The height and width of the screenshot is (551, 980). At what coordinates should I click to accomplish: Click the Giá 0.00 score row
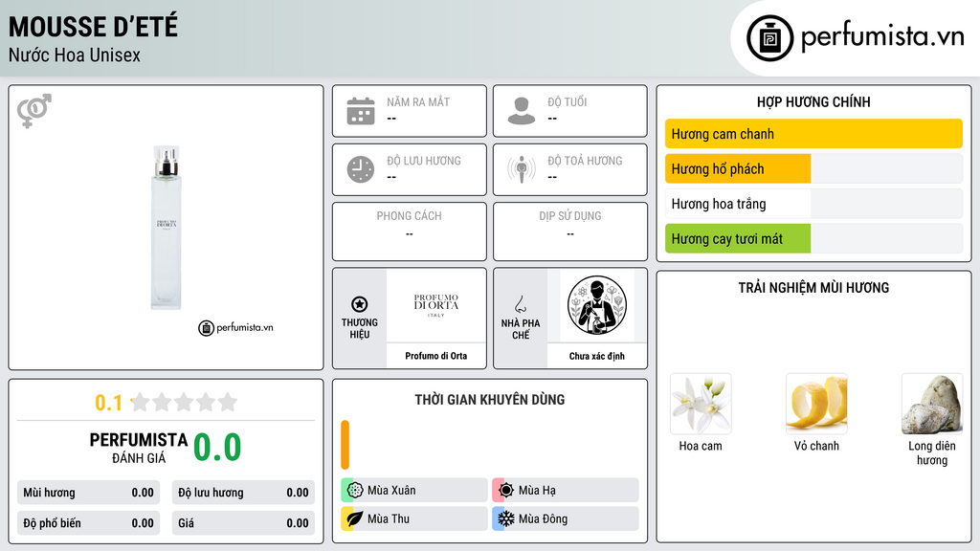click(x=243, y=523)
